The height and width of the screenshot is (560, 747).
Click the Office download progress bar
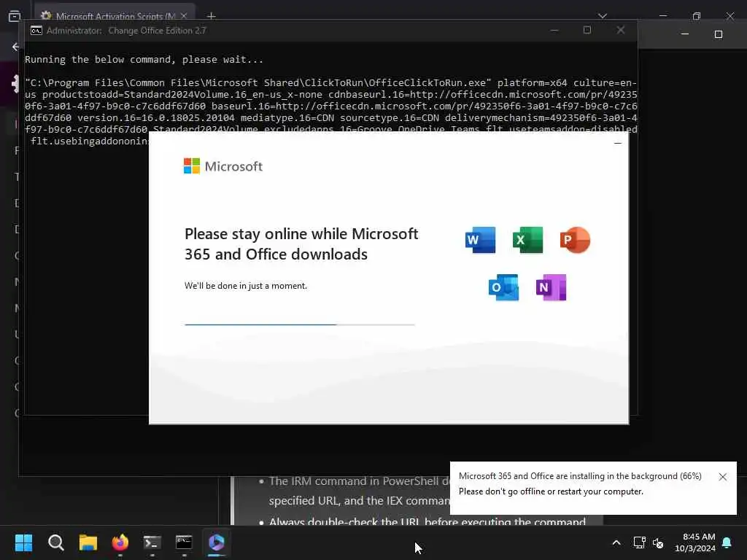click(300, 324)
